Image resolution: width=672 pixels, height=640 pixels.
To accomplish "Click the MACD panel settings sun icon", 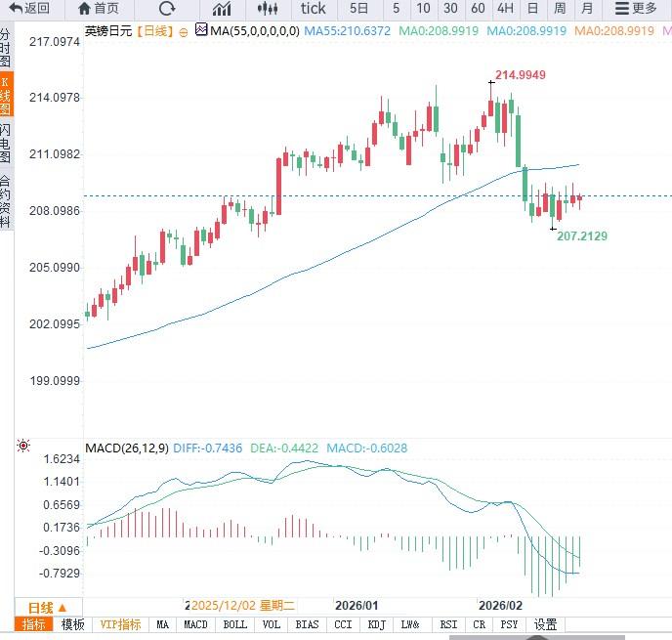I will point(23,447).
